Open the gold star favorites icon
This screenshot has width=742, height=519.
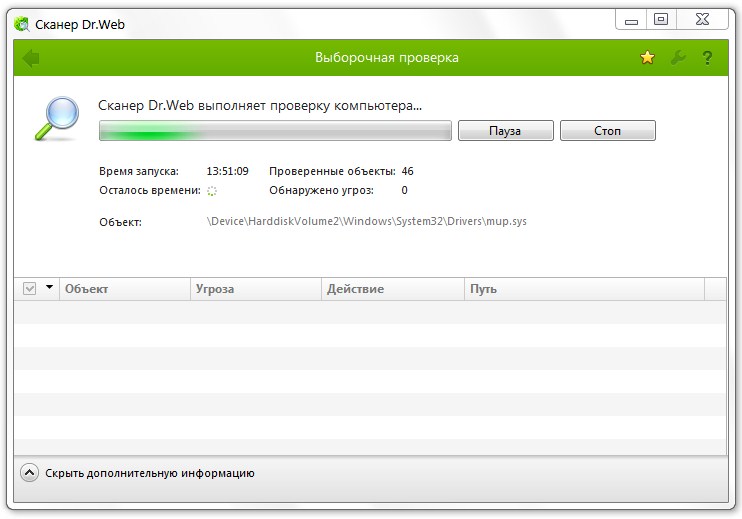pyautogui.click(x=647, y=58)
